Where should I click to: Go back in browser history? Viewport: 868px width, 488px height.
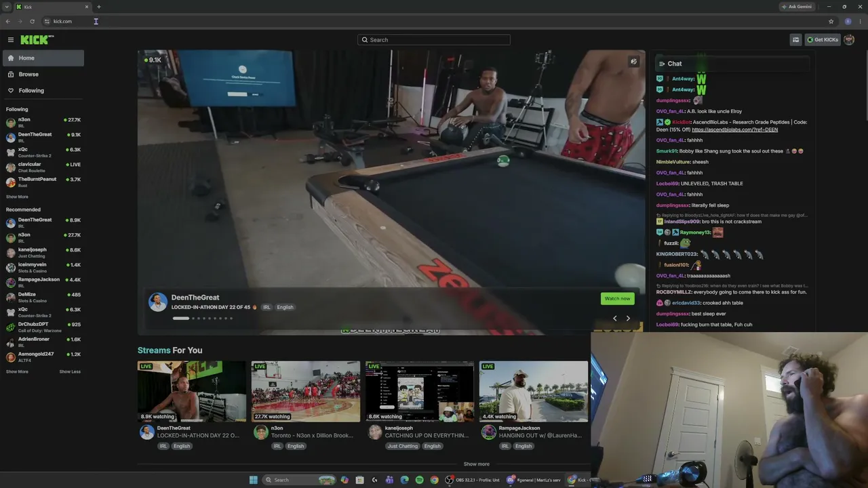click(7, 21)
